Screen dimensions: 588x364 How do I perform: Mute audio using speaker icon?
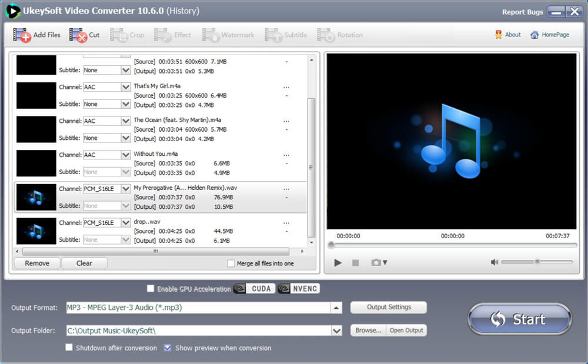[x=495, y=262]
